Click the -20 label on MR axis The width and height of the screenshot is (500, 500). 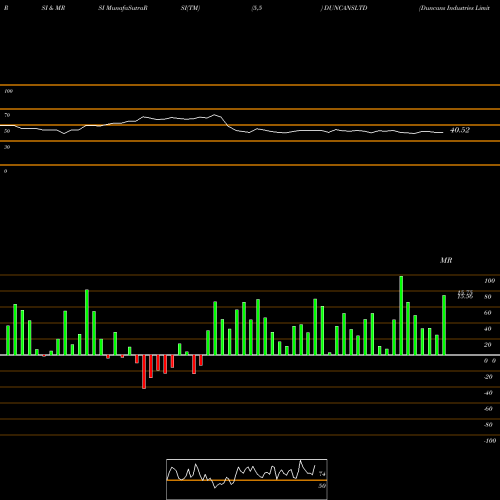click(488, 377)
